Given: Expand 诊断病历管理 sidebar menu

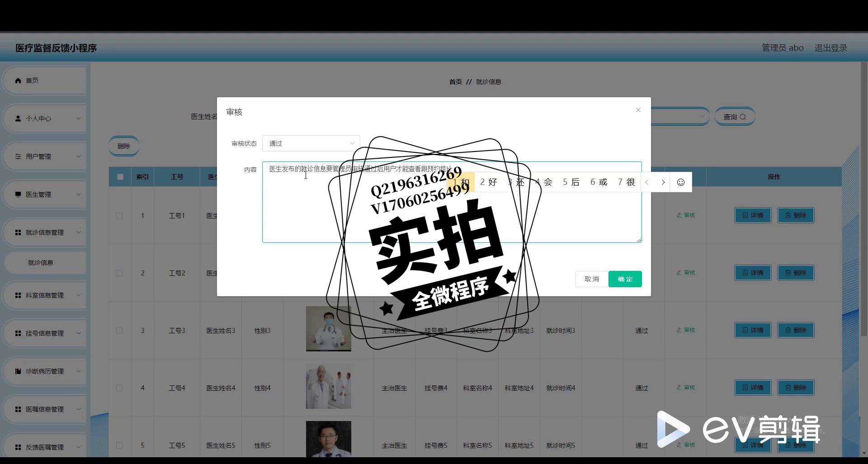Looking at the screenshot, I should click(44, 371).
